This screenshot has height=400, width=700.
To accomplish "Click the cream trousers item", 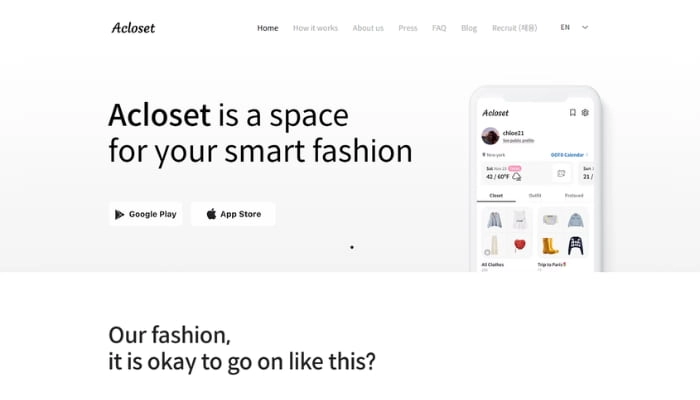I will coord(494,246).
